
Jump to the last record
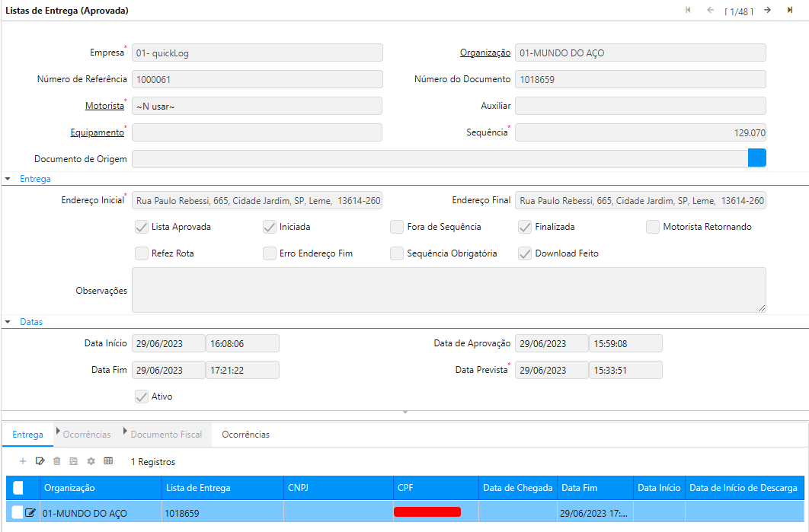click(790, 11)
